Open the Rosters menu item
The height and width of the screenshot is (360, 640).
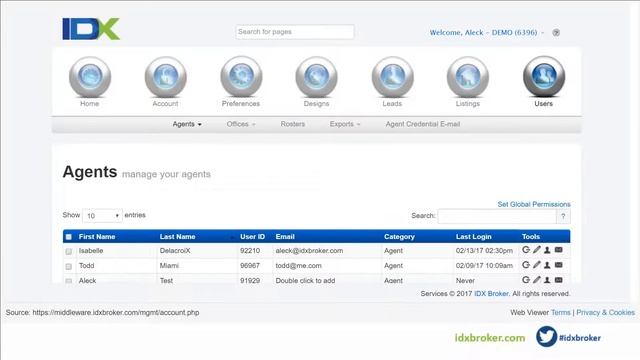tap(293, 124)
